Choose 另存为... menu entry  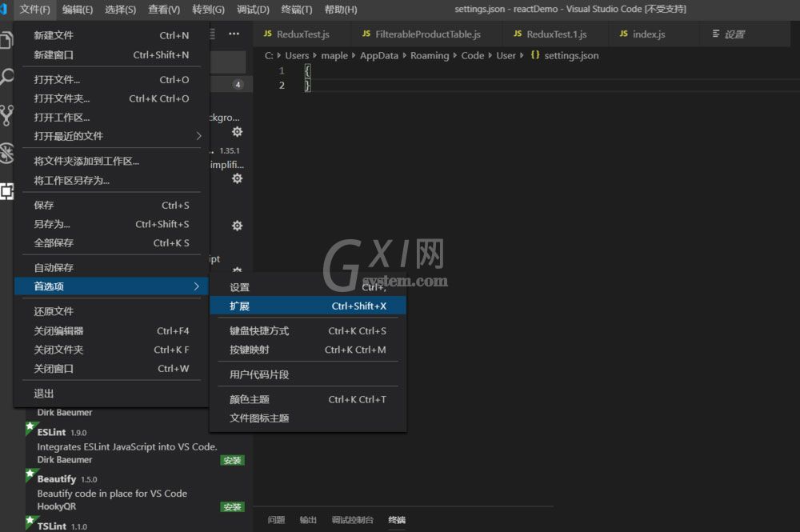coord(111,224)
